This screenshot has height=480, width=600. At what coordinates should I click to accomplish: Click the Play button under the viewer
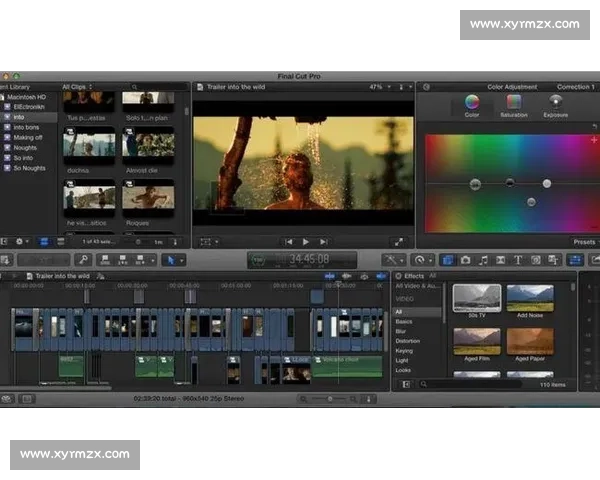[306, 241]
